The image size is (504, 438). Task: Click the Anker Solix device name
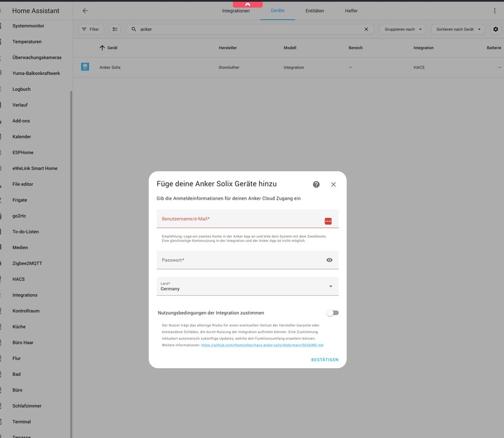coord(110,67)
